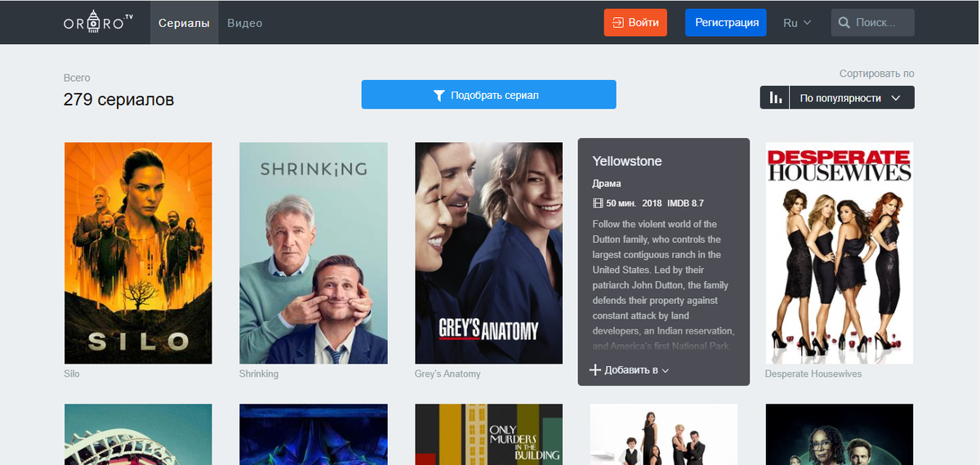
Task: Click the "Всего" label above count
Action: [77, 78]
